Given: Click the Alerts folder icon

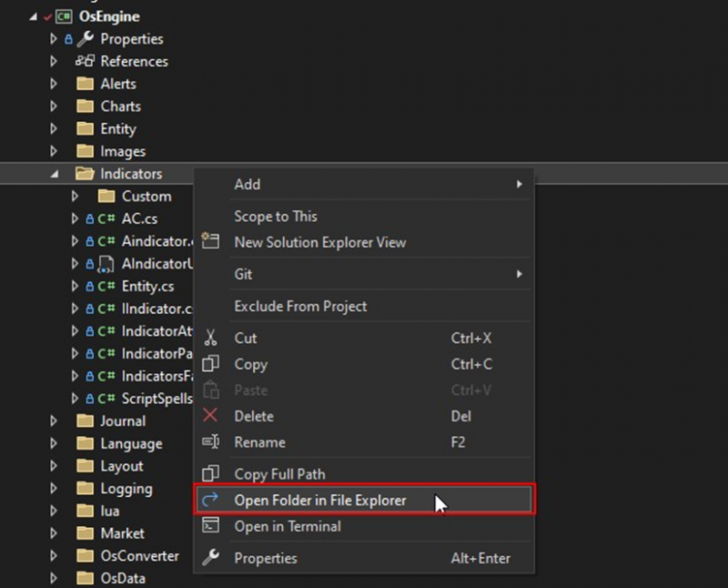Looking at the screenshot, I should 85,84.
